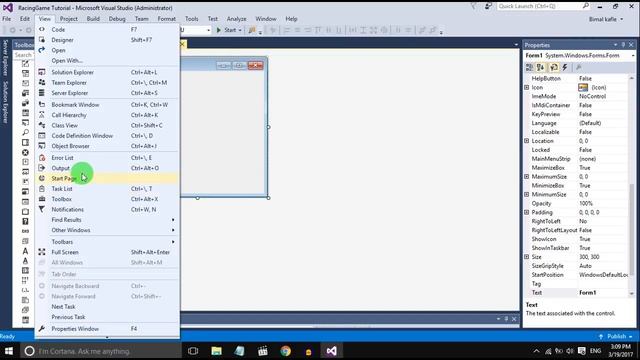
Task: Select the HelpButton property row
Action: (576, 78)
